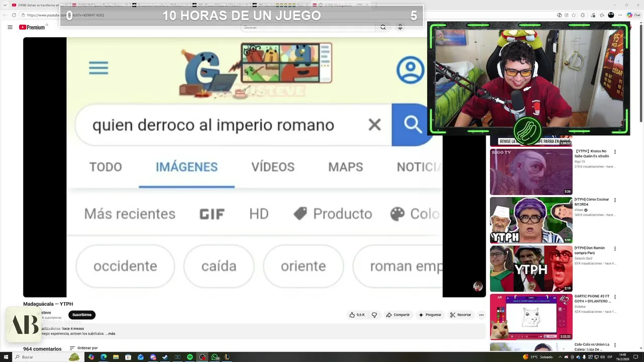Click the taskbar Buscar search box
The width and height of the screenshot is (644, 362).
pos(48,357)
